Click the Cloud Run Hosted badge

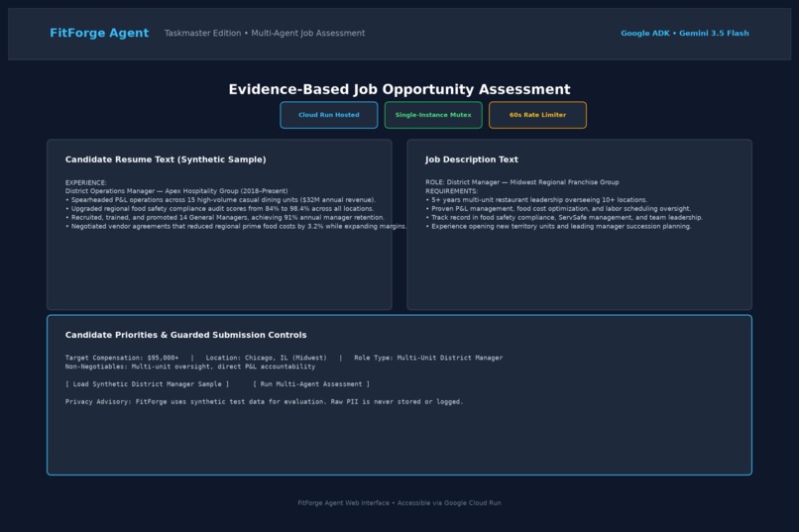click(x=329, y=115)
